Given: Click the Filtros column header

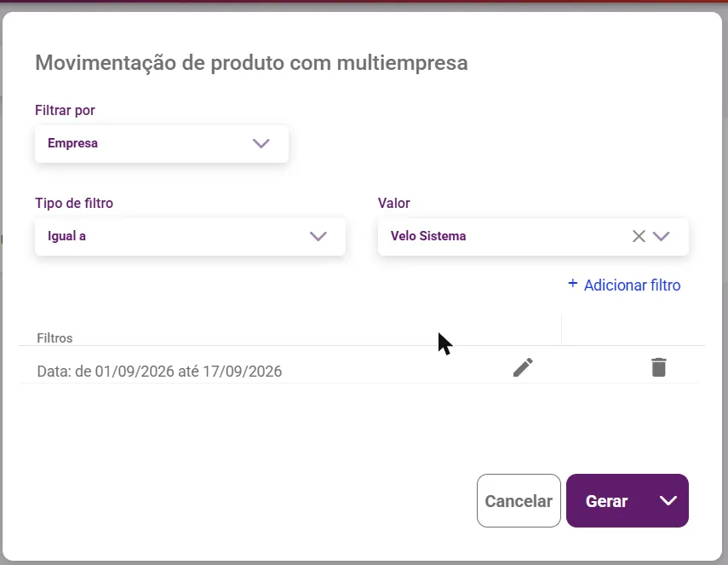Looking at the screenshot, I should point(54,337).
